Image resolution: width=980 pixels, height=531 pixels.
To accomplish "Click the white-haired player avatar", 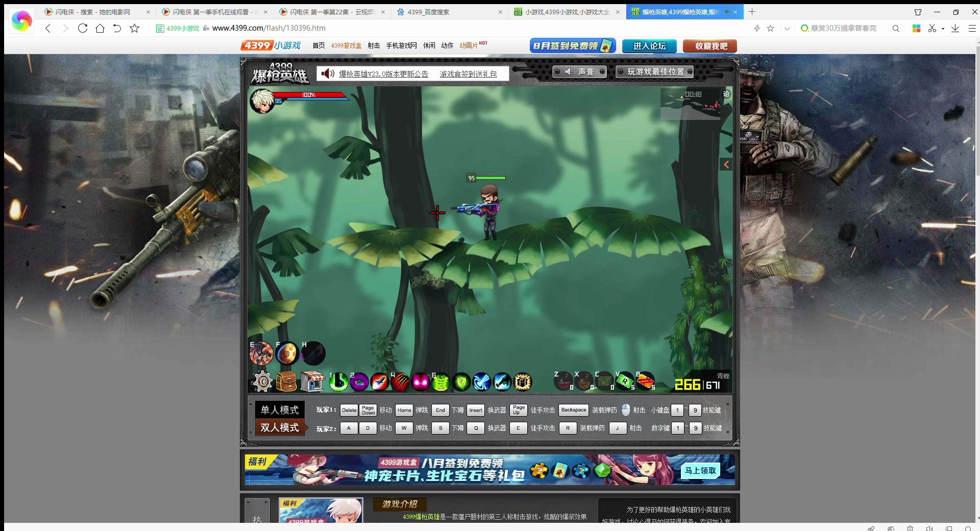I will [x=262, y=101].
